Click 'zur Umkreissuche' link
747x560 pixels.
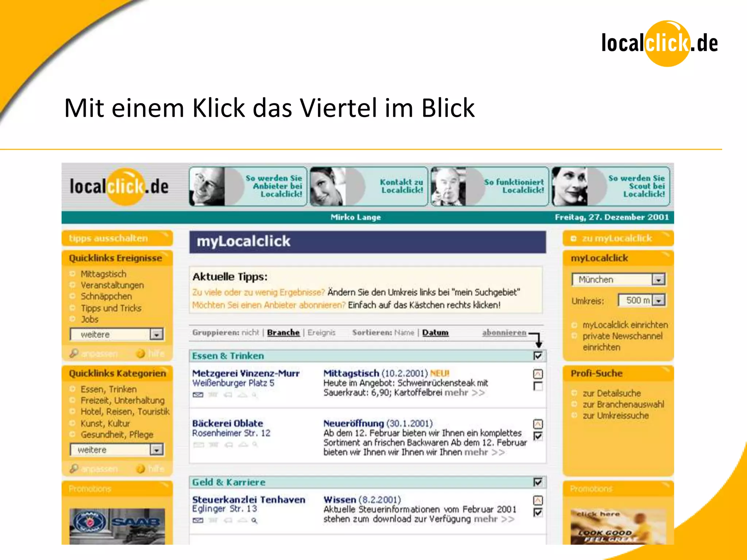616,416
